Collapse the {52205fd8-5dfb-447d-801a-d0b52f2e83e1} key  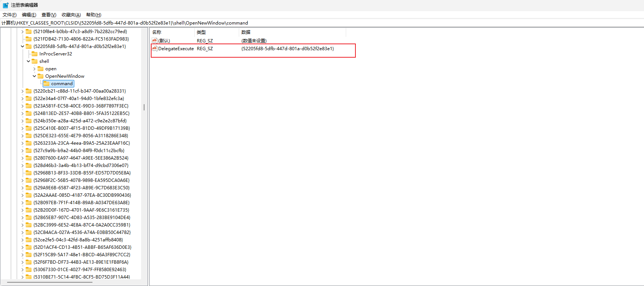click(x=22, y=46)
